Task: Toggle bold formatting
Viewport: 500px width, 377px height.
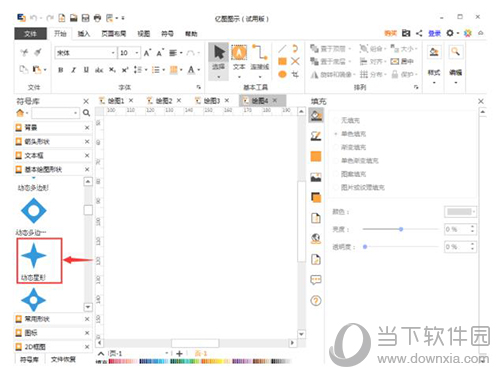Action: click(60, 70)
